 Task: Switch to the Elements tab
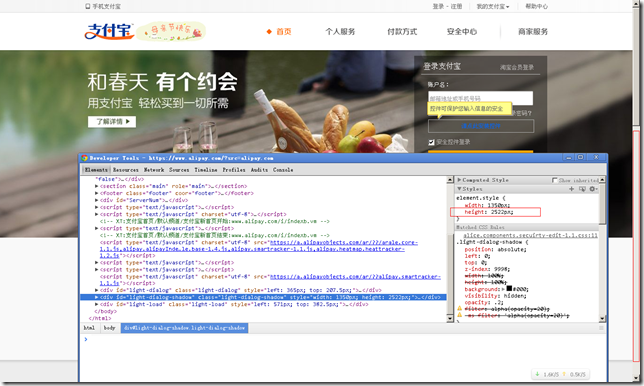click(96, 170)
